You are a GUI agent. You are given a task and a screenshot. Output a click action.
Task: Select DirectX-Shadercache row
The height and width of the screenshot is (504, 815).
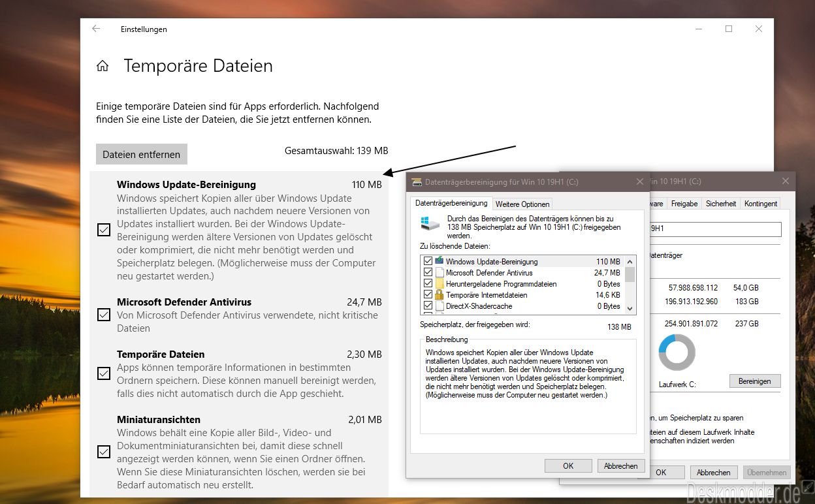pyautogui.click(x=522, y=306)
